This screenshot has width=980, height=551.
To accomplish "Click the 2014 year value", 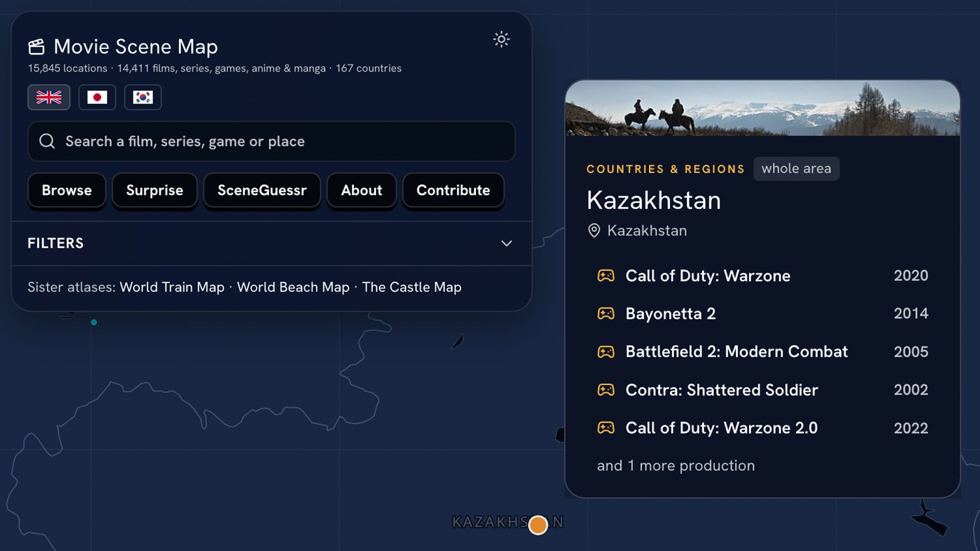I will click(911, 313).
